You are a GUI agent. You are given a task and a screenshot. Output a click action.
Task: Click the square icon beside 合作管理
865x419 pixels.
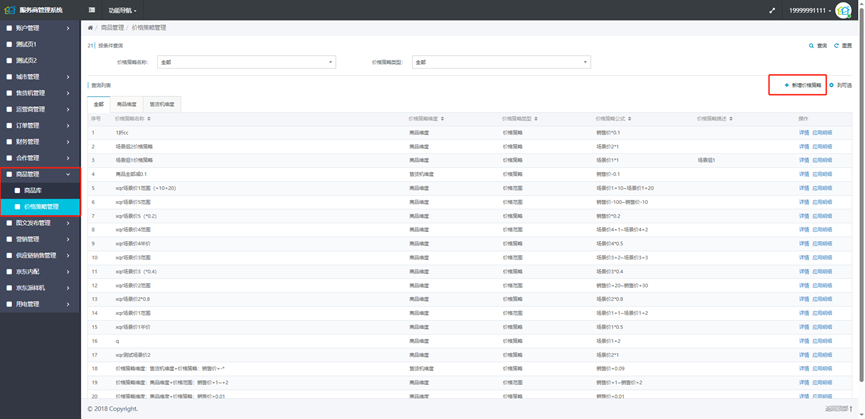tap(9, 158)
